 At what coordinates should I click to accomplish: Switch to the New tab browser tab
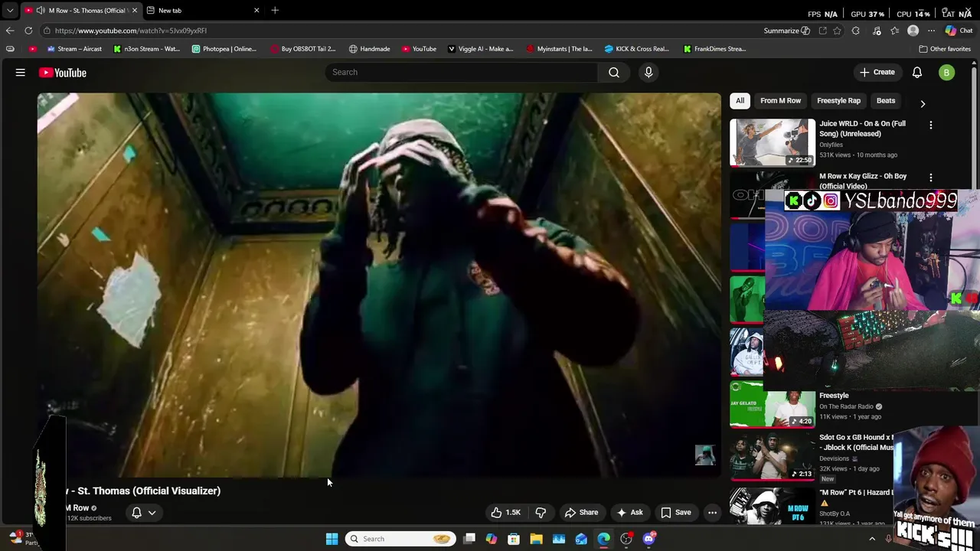[203, 11]
